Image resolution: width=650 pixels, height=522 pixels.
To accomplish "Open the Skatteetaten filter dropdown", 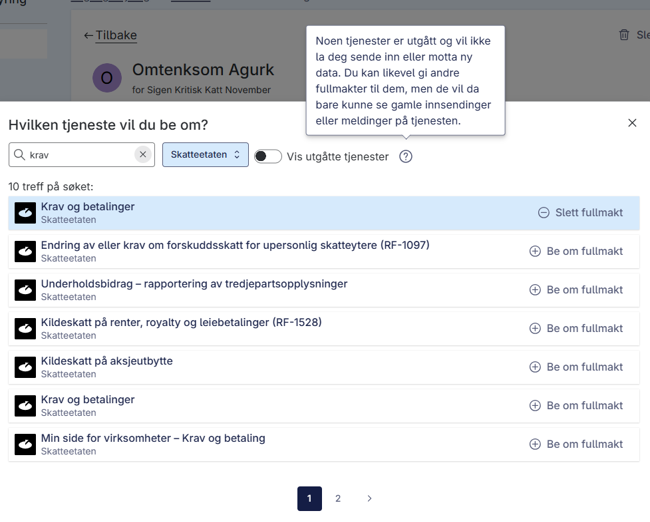I will (205, 155).
